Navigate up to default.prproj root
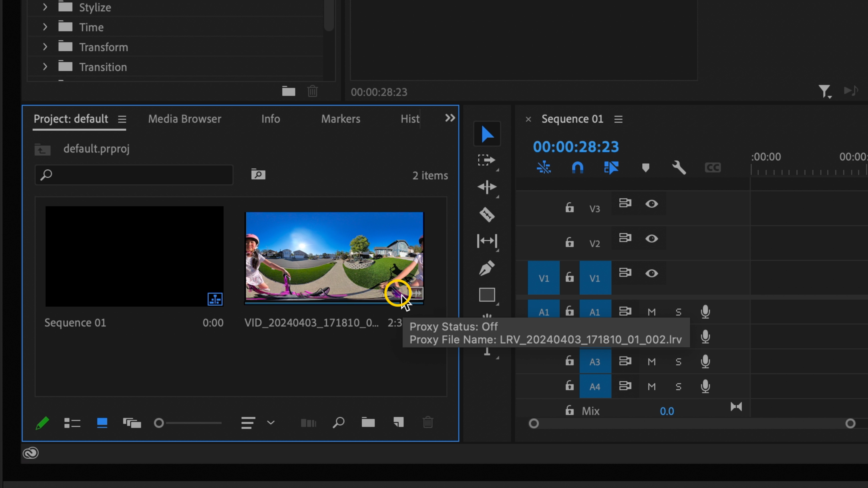This screenshot has width=868, height=488. click(42, 149)
